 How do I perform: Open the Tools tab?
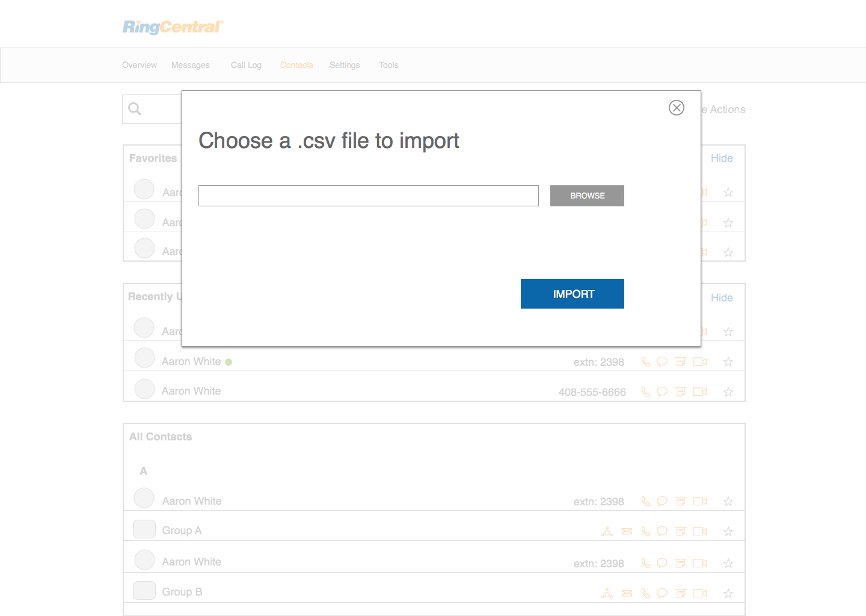click(388, 65)
